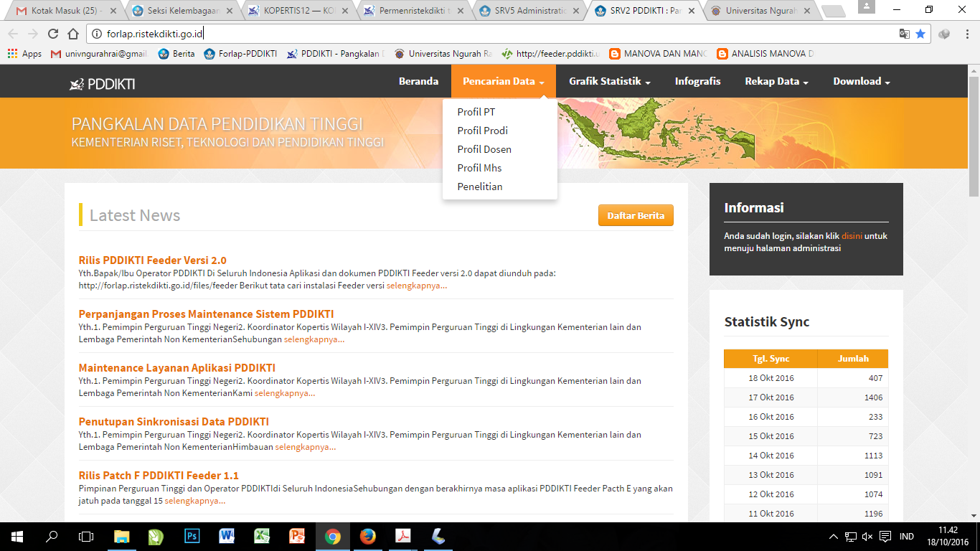Click the IND language indicator

click(907, 537)
